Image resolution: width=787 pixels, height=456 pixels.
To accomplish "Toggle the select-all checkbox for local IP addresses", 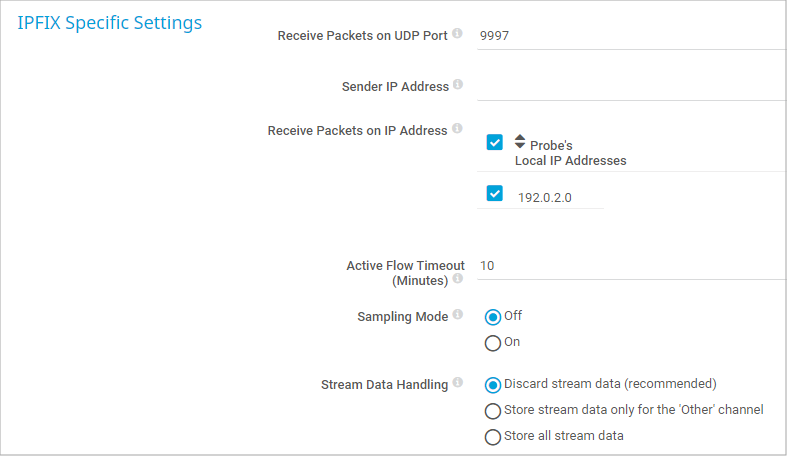I will pos(494,142).
